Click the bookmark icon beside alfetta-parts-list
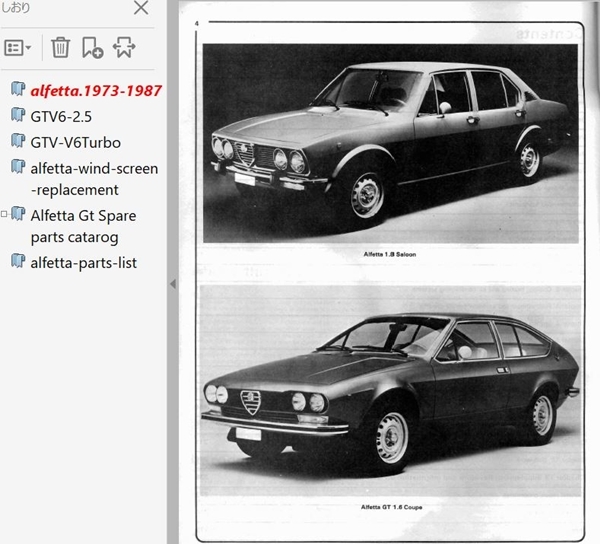The image size is (600, 544). (18, 261)
